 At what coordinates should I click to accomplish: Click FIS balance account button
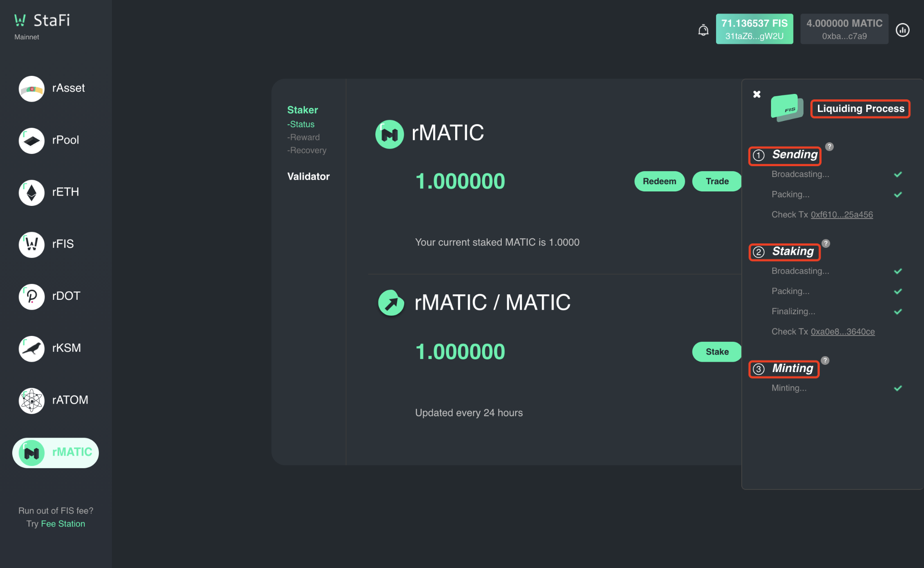[754, 29]
